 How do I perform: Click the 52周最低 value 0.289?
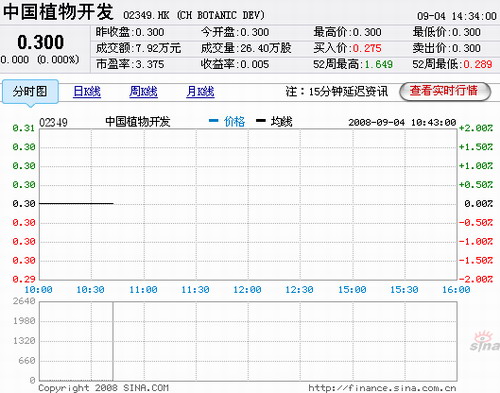478,64
